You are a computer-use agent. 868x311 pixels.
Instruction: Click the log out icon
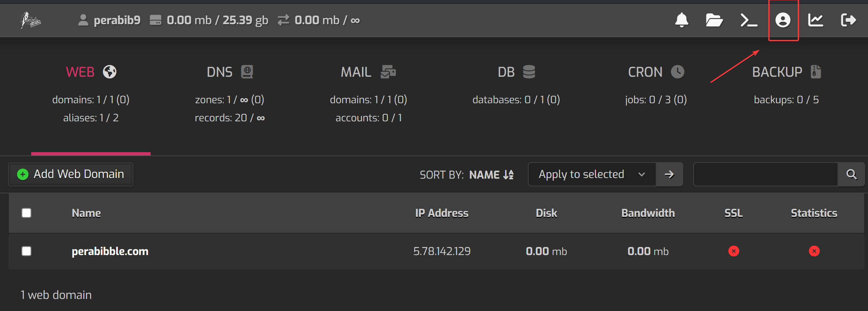pyautogui.click(x=848, y=20)
